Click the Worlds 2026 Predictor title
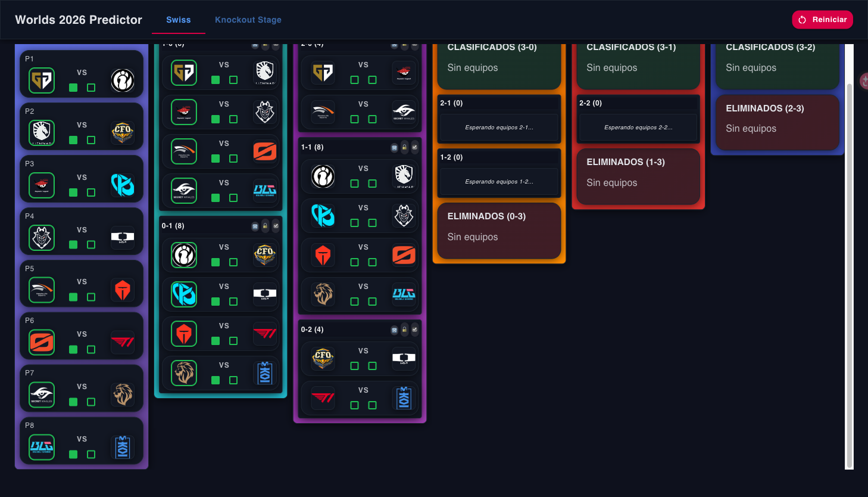Viewport: 868px width, 497px height. click(x=79, y=20)
